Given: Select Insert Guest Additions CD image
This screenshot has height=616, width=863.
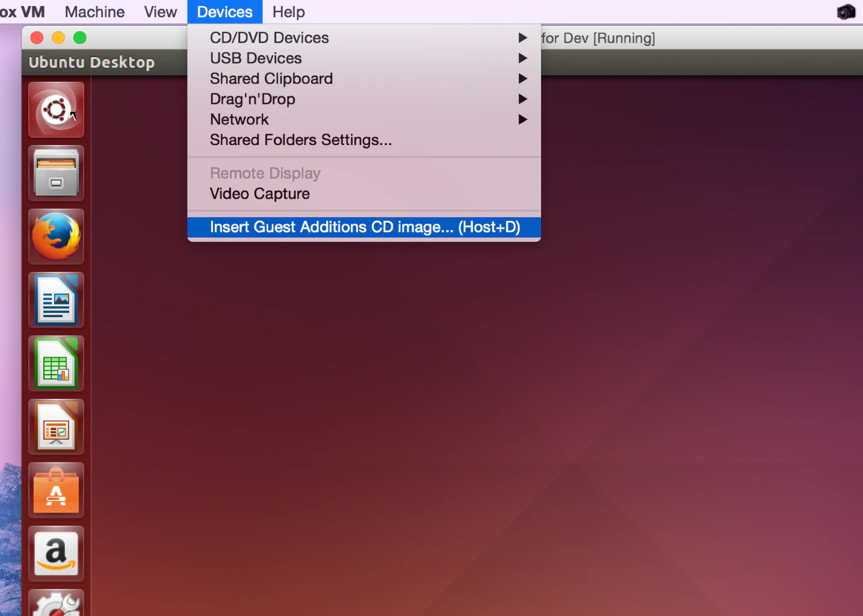Looking at the screenshot, I should tap(364, 227).
